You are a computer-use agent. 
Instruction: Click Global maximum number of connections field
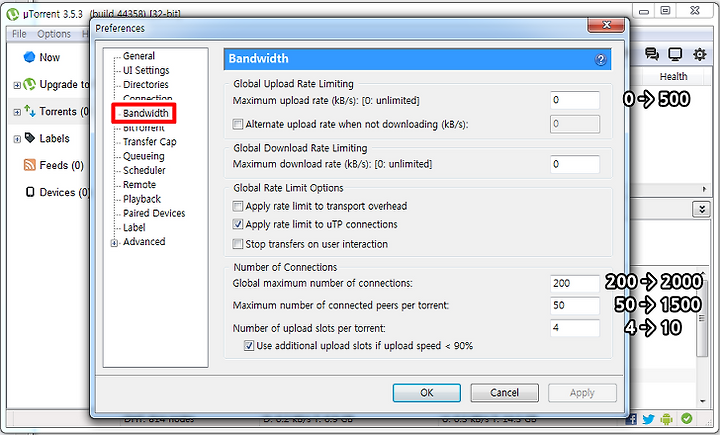pyautogui.click(x=575, y=283)
